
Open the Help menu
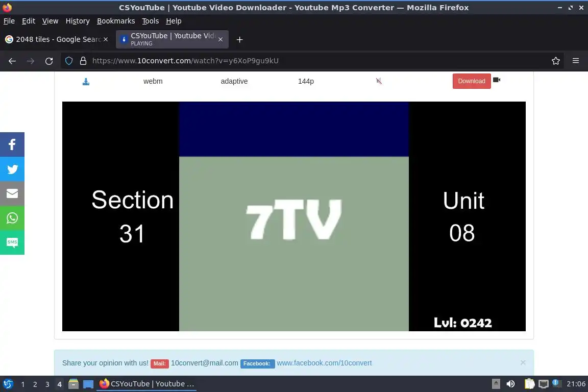click(x=174, y=21)
